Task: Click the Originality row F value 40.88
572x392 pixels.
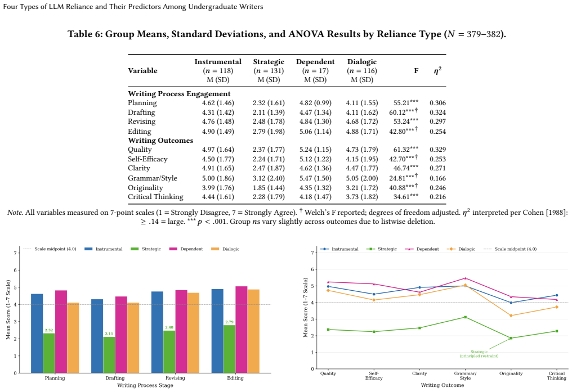Action: 403,187
